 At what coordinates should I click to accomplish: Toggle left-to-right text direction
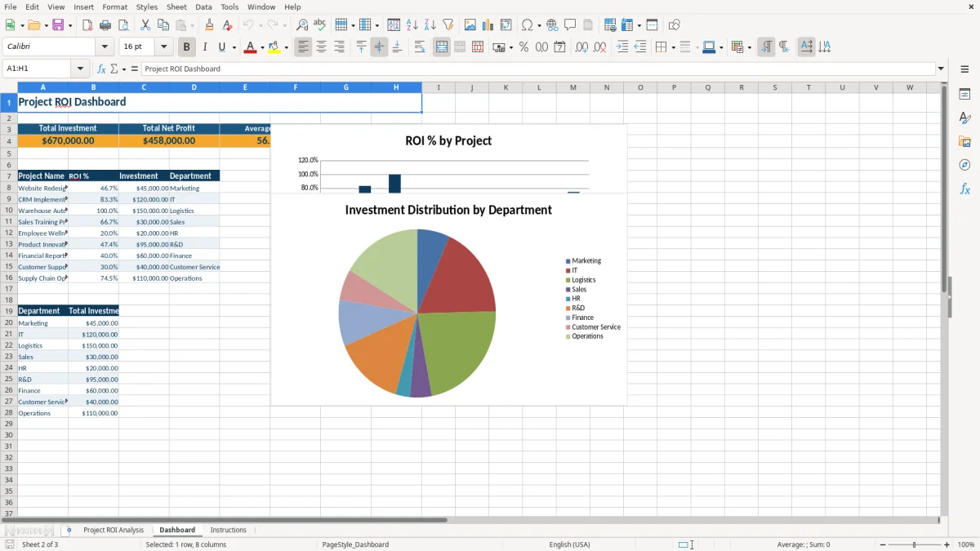point(766,47)
